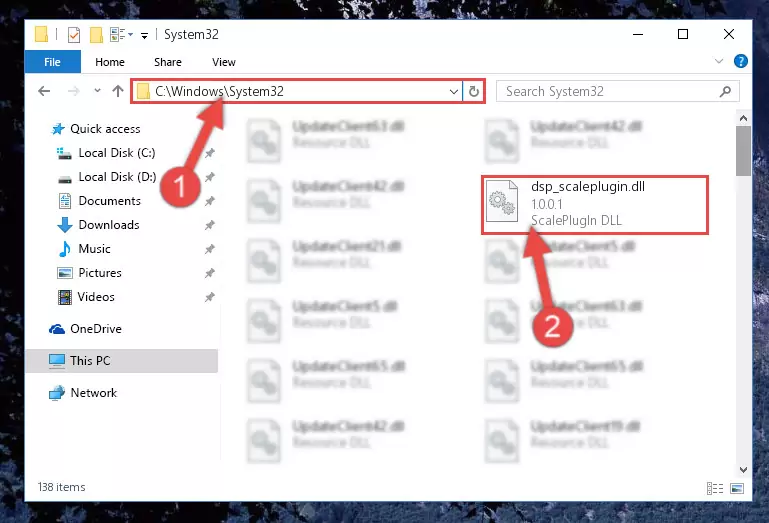Viewport: 769px width, 523px height.
Task: Refresh the System32 folder
Action: coord(474,91)
